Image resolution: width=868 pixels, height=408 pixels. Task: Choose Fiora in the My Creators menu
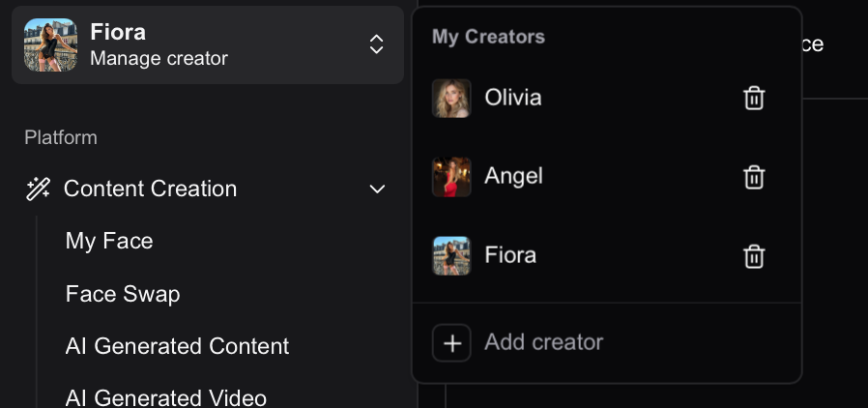point(510,256)
